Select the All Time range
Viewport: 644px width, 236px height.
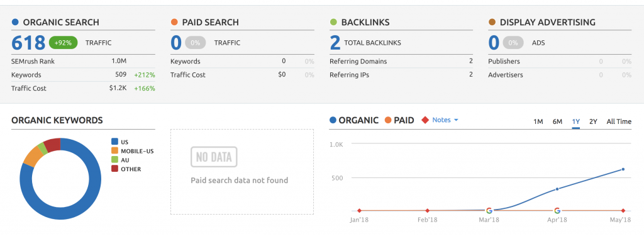click(x=619, y=121)
